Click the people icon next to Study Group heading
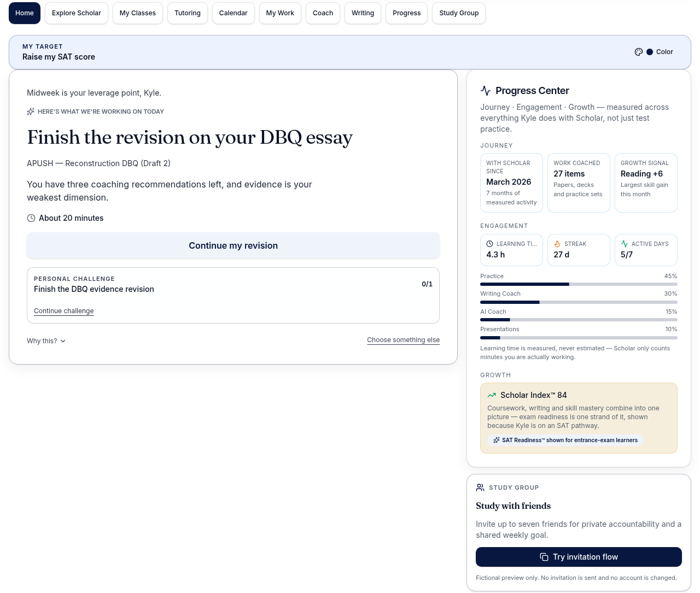Viewport: 700px width, 593px height. 480,488
